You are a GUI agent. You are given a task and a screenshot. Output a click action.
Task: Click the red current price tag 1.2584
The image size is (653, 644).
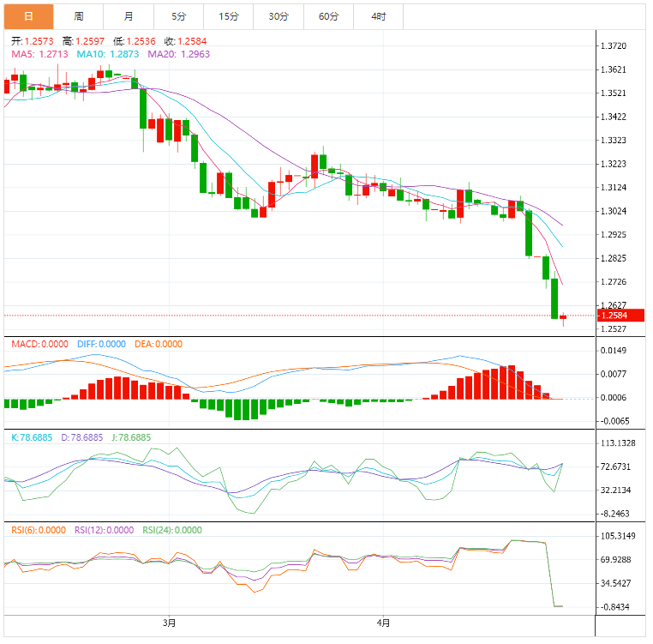coord(620,316)
